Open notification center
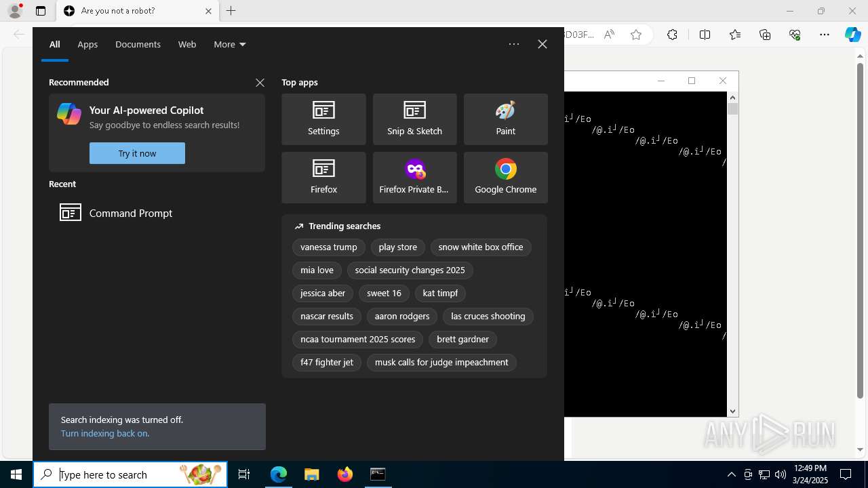Viewport: 868px width, 488px height. coord(846,474)
